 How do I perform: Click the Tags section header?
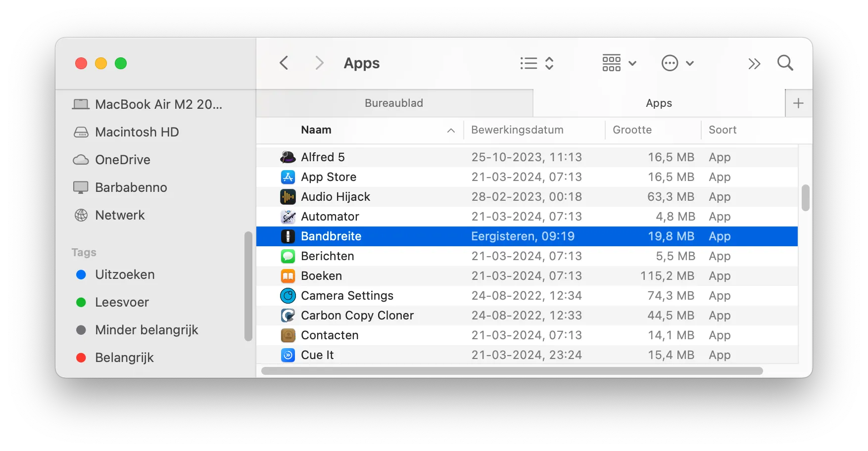(x=84, y=252)
